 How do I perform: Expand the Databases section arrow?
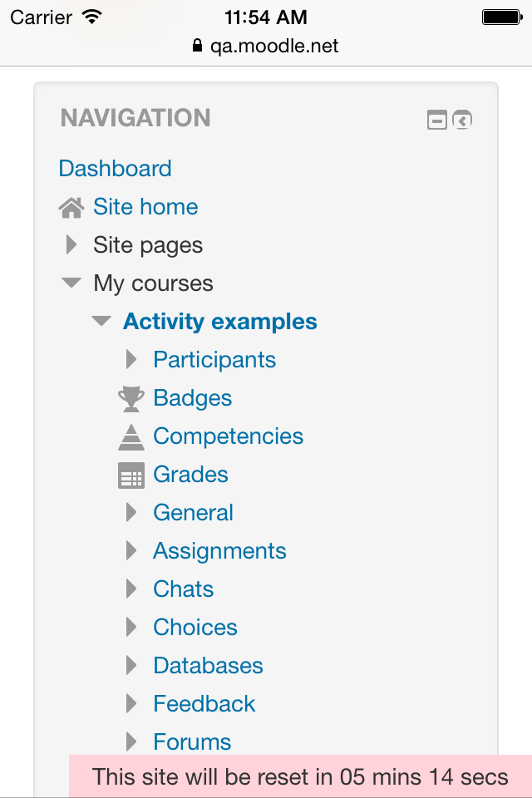pyautogui.click(x=131, y=665)
